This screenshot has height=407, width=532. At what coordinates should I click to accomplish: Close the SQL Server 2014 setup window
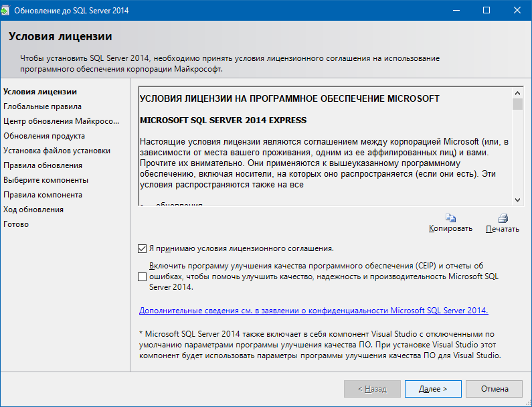(x=517, y=10)
